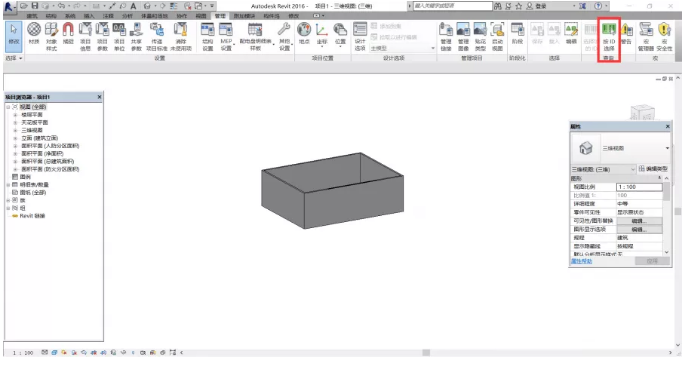Viewport: 687px width, 365px height.
Task: Click Transfer Project Standards (传递项目标准)
Action: pos(157,36)
